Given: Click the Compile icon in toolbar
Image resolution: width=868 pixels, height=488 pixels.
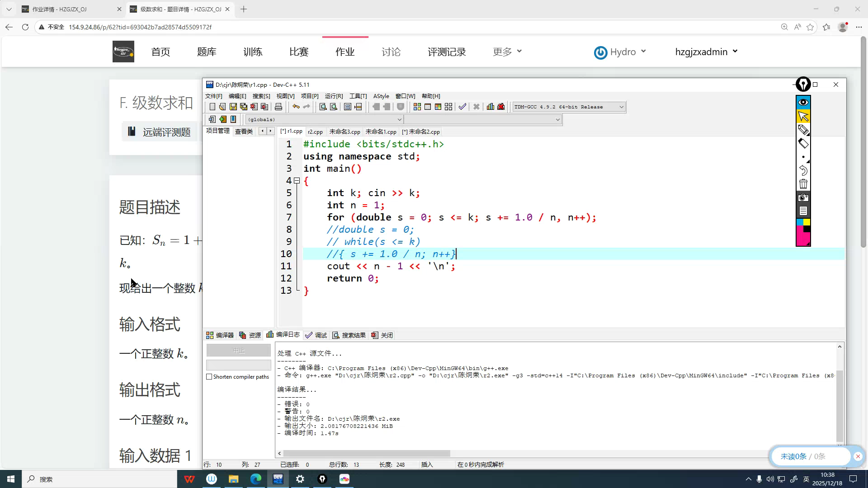Looking at the screenshot, I should point(417,107).
